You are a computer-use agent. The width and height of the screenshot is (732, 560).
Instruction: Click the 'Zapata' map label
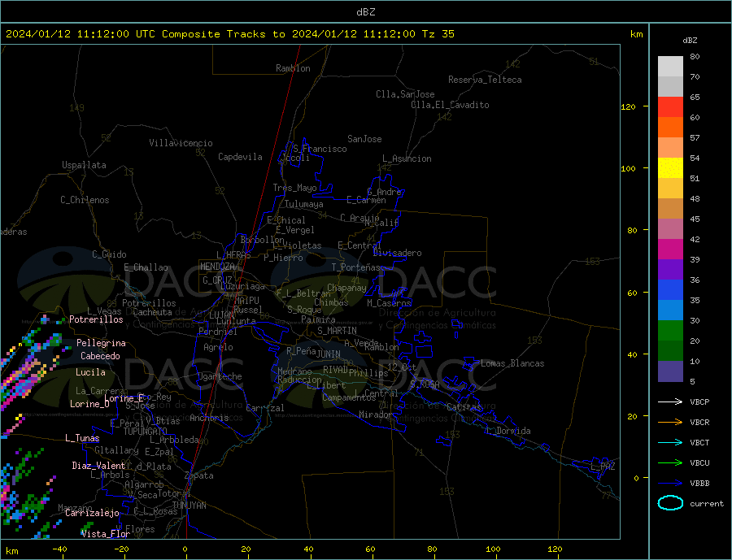199,475
